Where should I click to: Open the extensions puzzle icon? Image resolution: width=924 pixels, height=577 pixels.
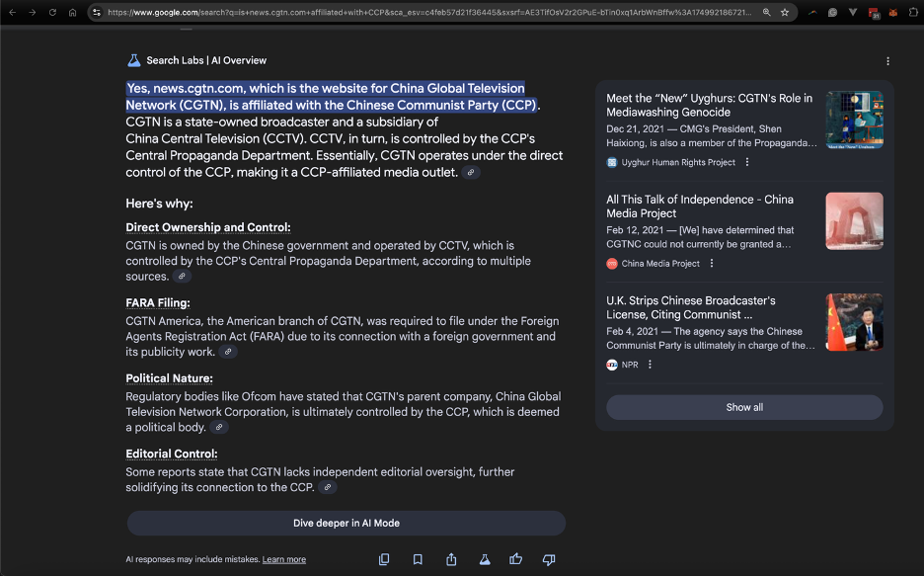pos(913,13)
